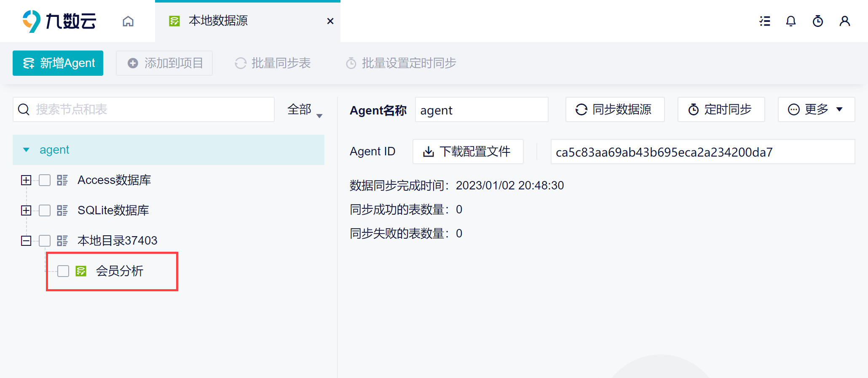Check the Access数据库 checkbox

(45, 180)
